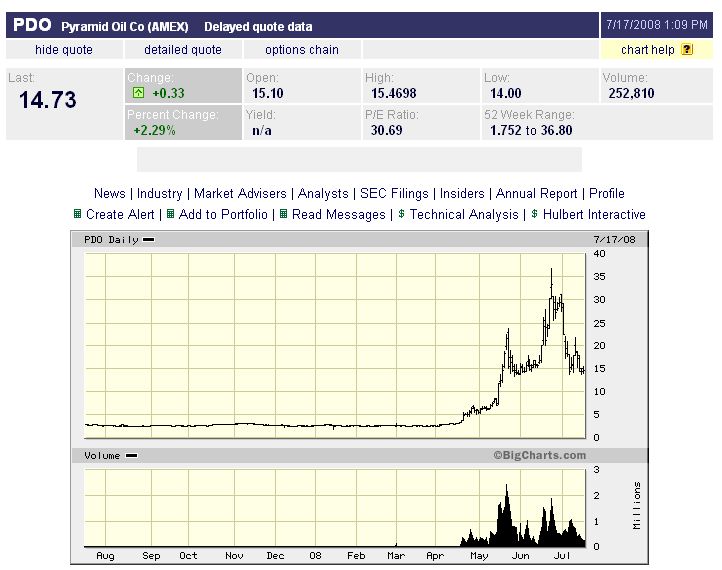Open the Hulbert Interactive link

[x=594, y=215]
